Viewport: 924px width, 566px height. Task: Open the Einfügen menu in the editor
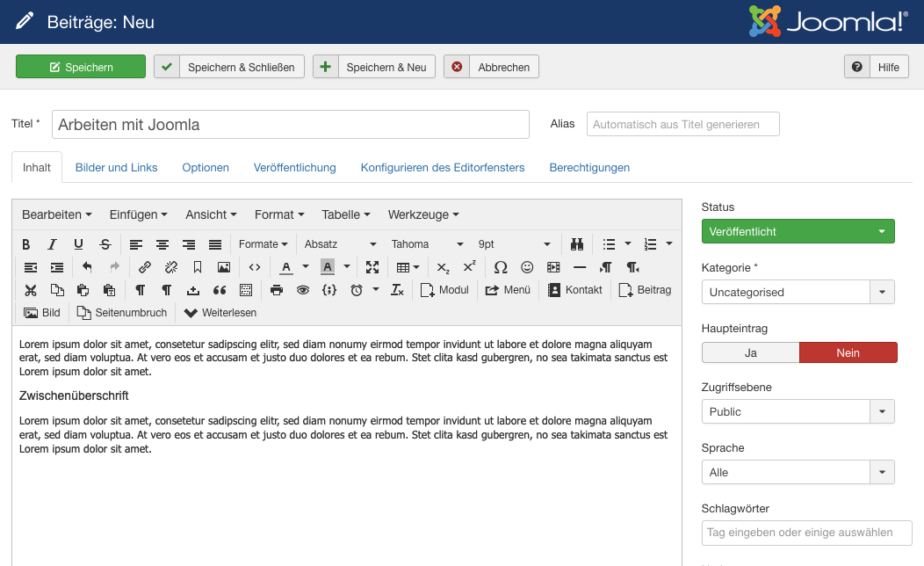coord(139,214)
